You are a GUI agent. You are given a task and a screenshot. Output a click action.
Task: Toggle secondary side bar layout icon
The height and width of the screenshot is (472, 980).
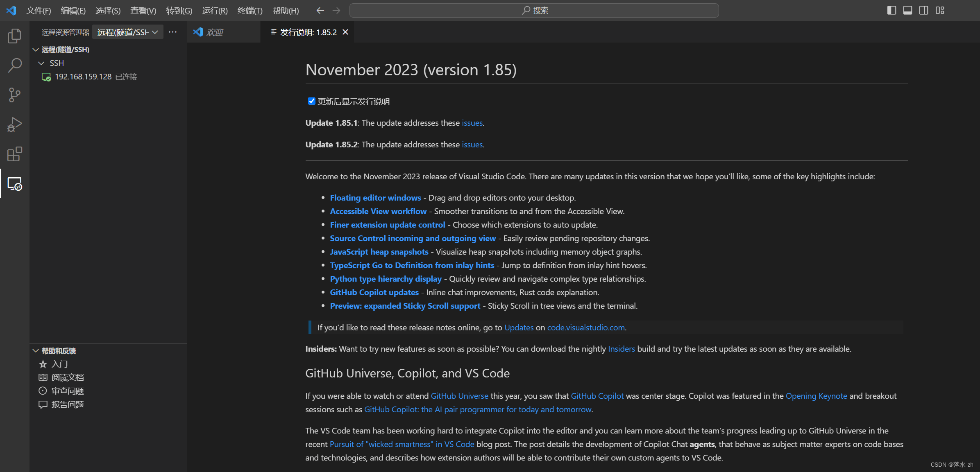tap(923, 10)
